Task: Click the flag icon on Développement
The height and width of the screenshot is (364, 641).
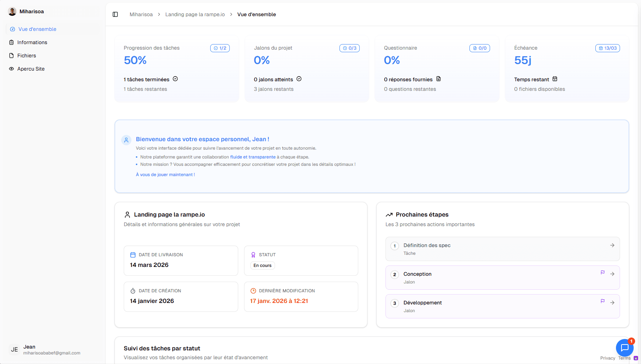Action: [x=603, y=301]
